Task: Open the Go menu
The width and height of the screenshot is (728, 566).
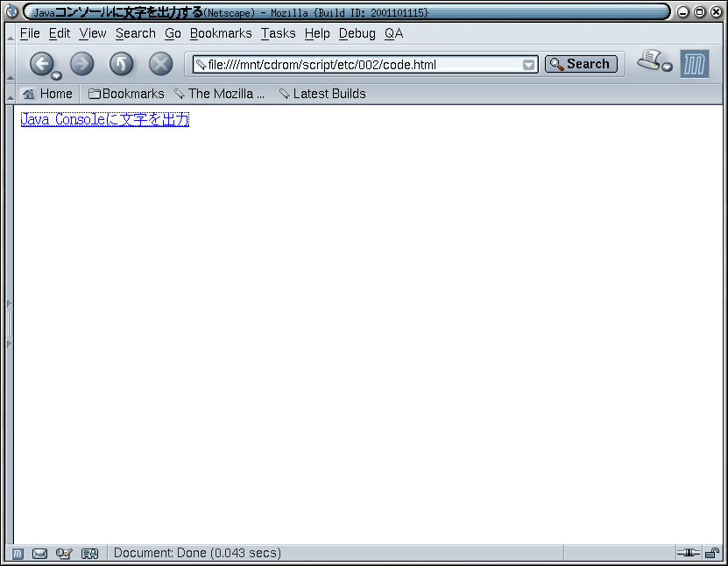Action: (173, 33)
